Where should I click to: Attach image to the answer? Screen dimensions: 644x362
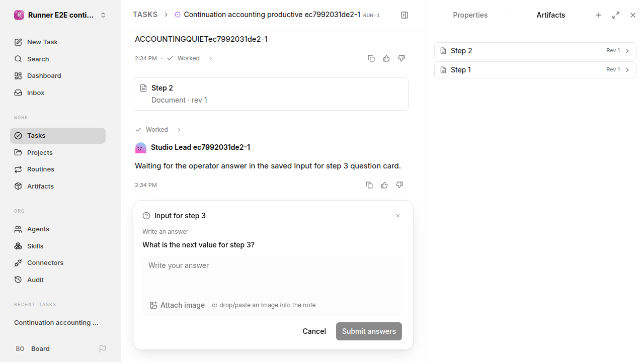(177, 305)
